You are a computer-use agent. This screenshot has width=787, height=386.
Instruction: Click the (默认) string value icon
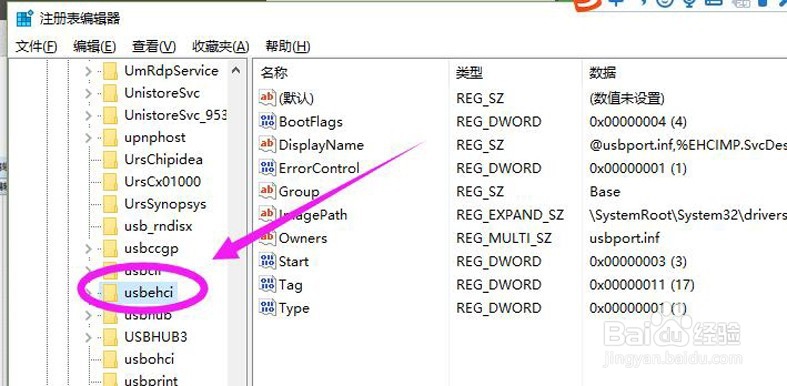[x=267, y=97]
